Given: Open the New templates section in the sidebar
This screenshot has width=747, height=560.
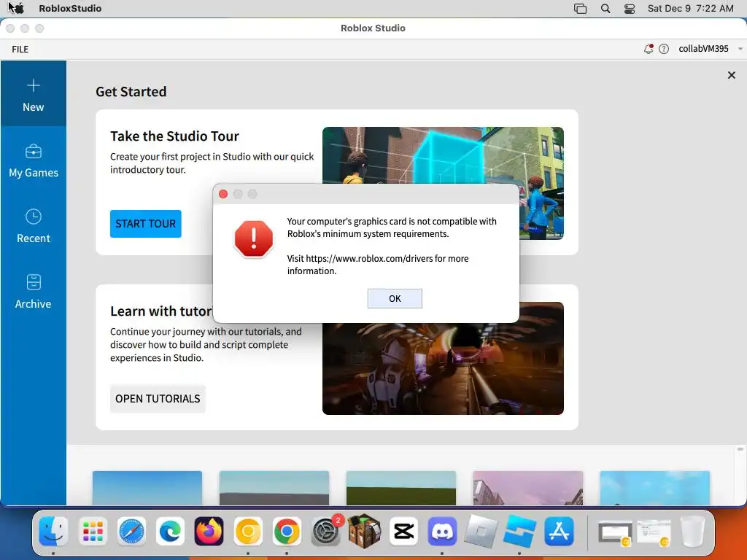Looking at the screenshot, I should coord(34,94).
